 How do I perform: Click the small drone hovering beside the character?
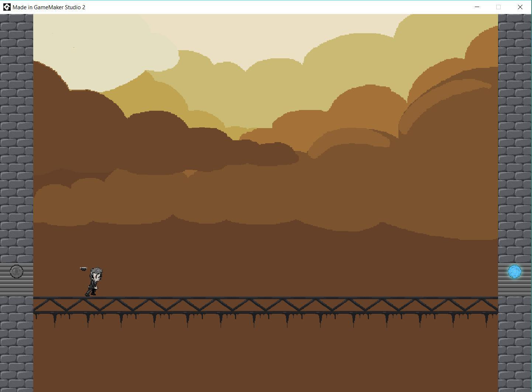click(83, 269)
